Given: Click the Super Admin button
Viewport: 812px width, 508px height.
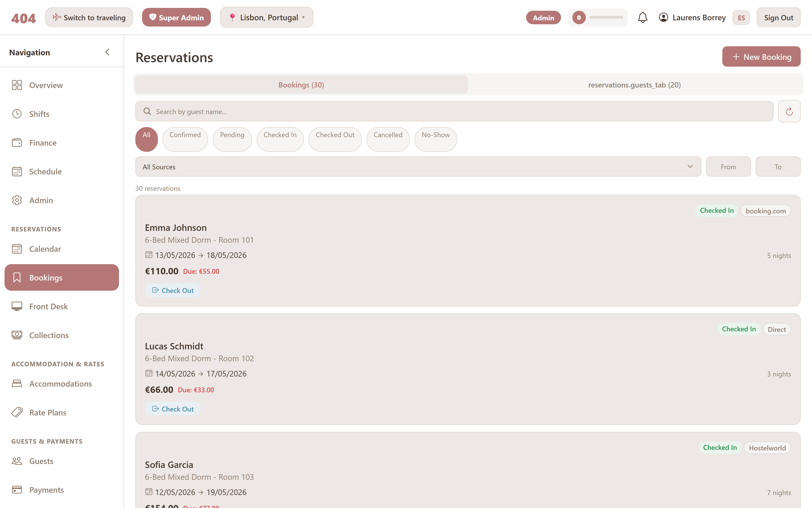Looking at the screenshot, I should pos(176,17).
